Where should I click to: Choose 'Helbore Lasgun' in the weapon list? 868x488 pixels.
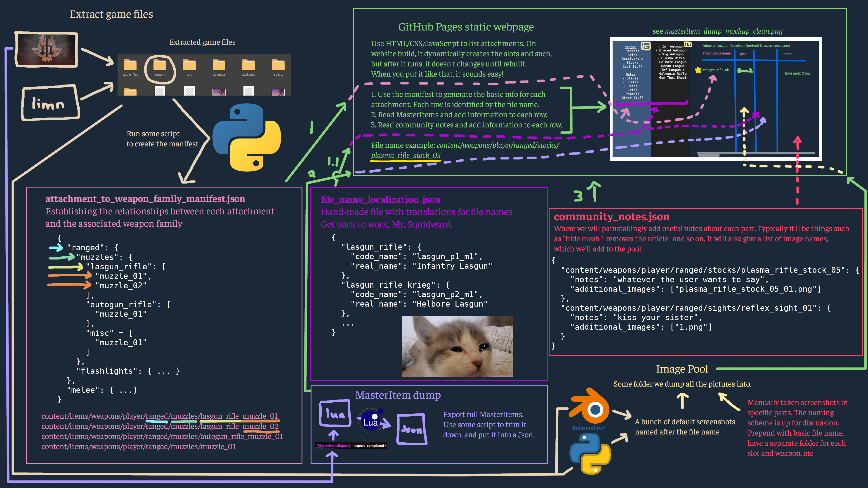[x=671, y=62]
